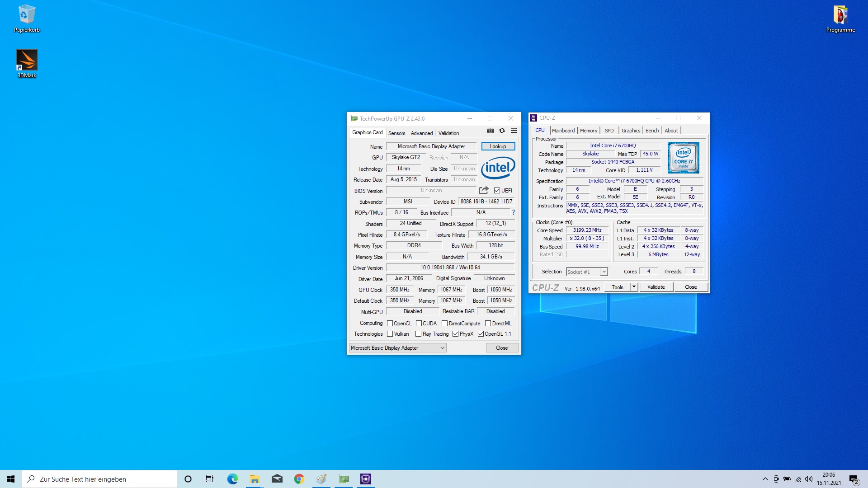The width and height of the screenshot is (868, 488).
Task: Select the Programme desktop folder
Action: 840,19
